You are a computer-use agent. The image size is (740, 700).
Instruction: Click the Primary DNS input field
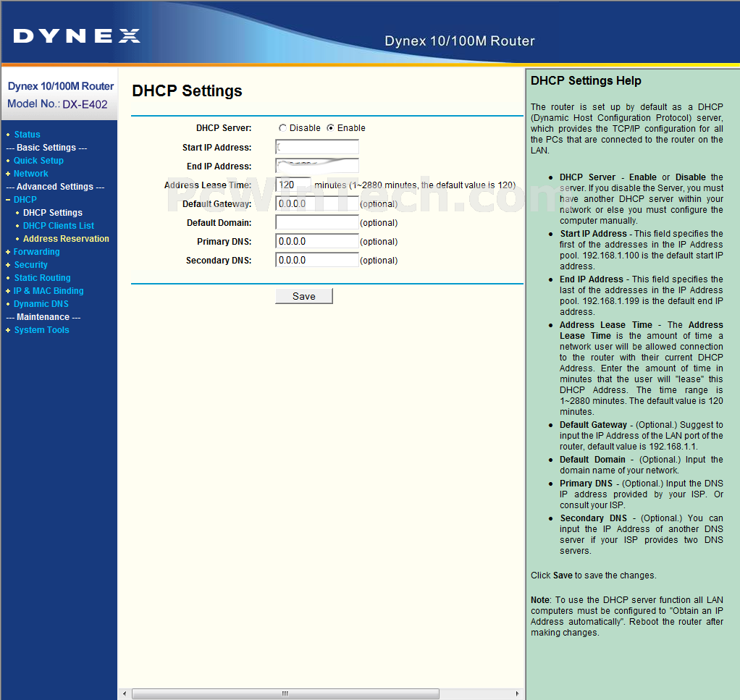coord(316,242)
